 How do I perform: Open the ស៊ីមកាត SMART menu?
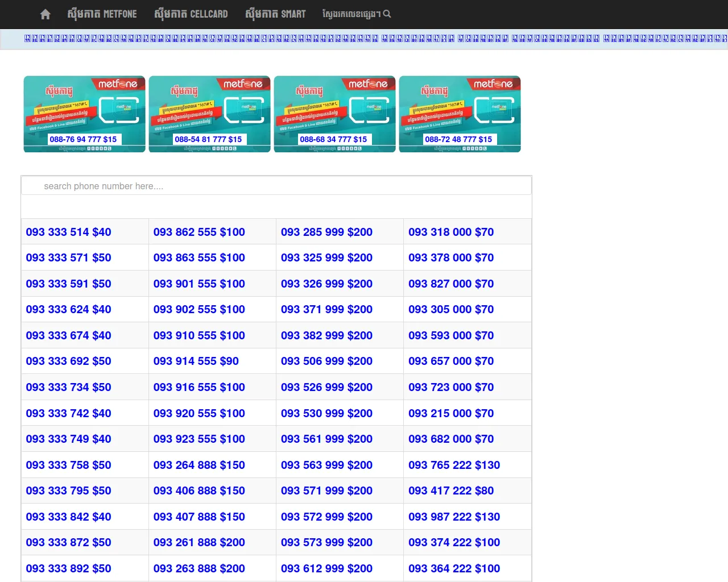[x=275, y=14]
